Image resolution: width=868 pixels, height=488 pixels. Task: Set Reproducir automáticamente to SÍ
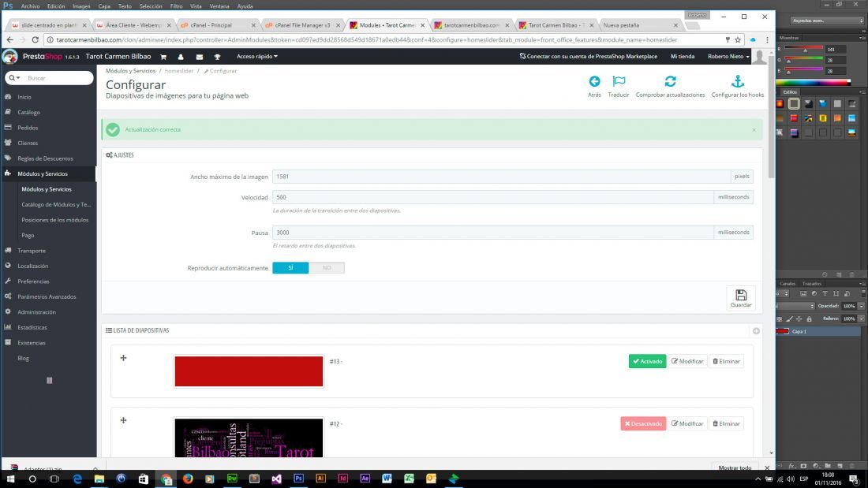point(290,268)
